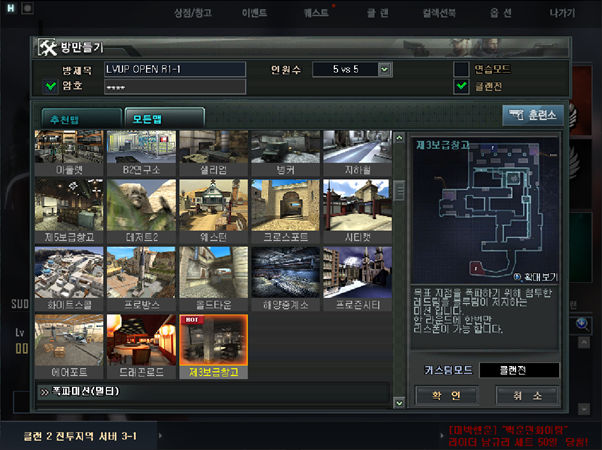Click the 훈련소 gun icon button
602x450 pixels.
pyautogui.click(x=530, y=116)
